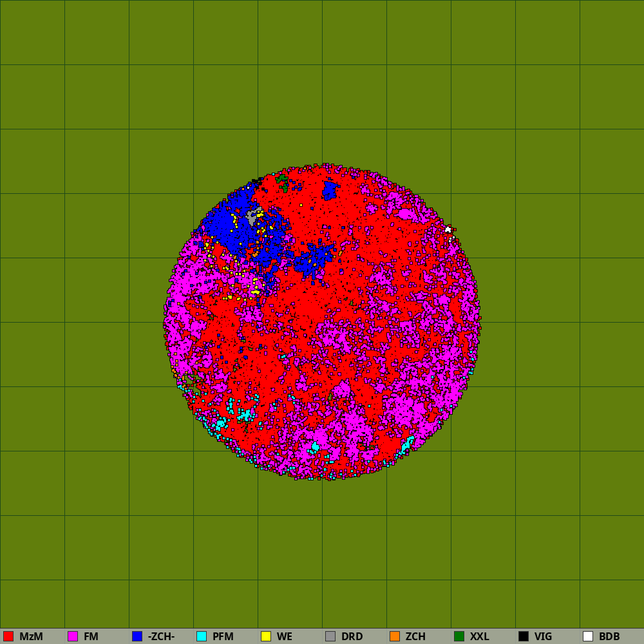Click the white BDB legend swatch

(x=588, y=636)
